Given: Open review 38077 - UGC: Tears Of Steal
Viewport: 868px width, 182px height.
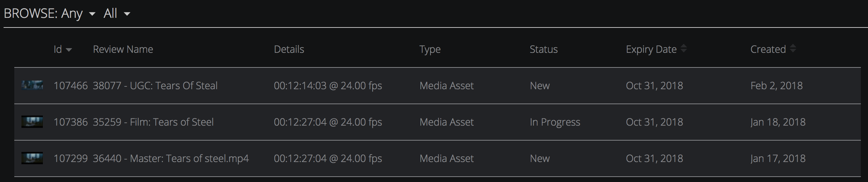Looking at the screenshot, I should [x=155, y=86].
